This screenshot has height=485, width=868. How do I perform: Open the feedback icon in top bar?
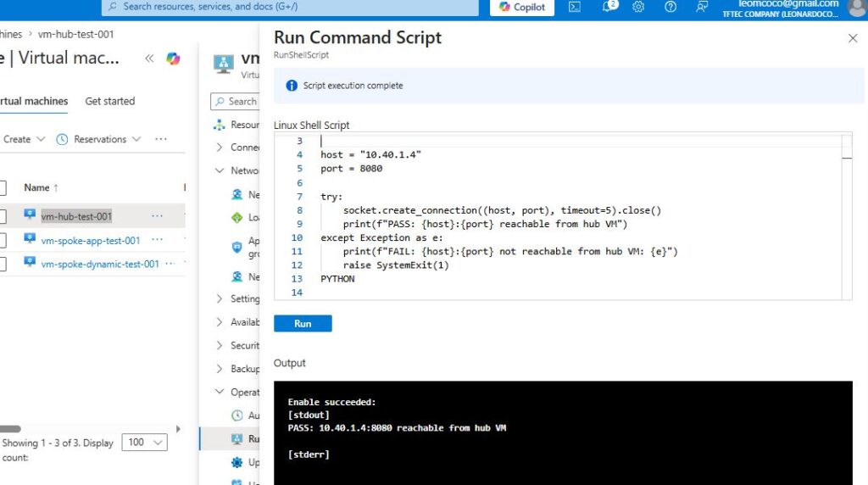click(x=702, y=7)
